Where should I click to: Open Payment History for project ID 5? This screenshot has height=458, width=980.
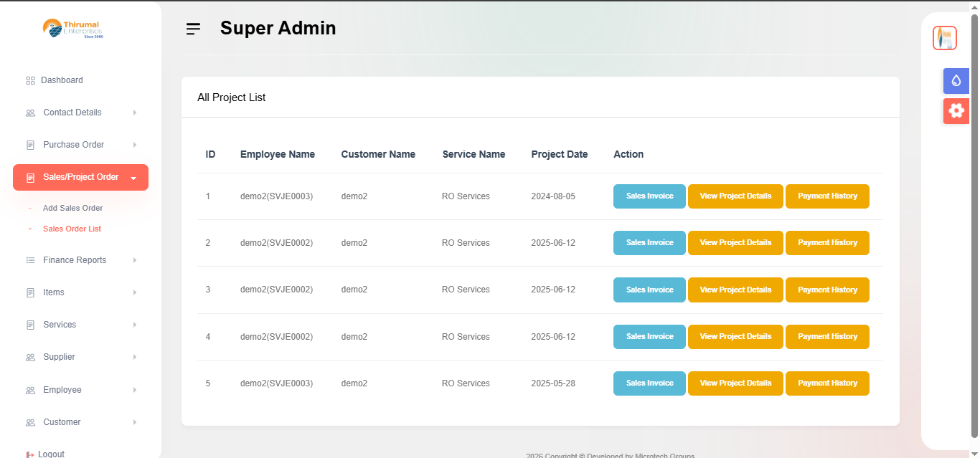[827, 383]
